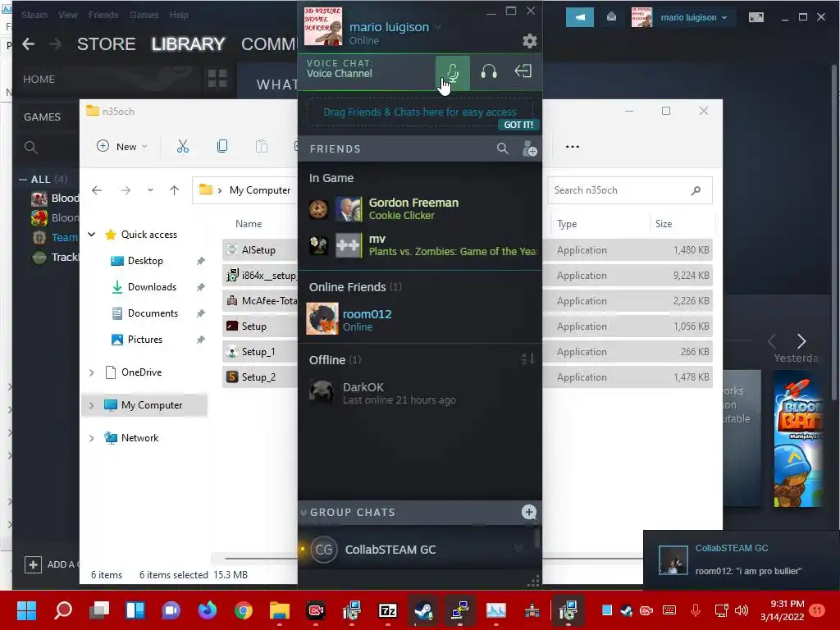Collapse the GROUP CHATS section

click(x=304, y=513)
